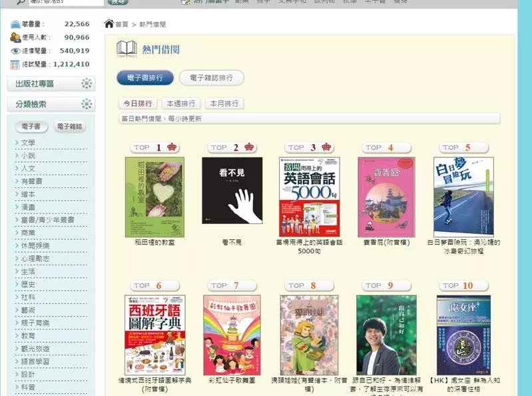Open the 商業 category
This screenshot has width=532, height=396.
click(28, 233)
